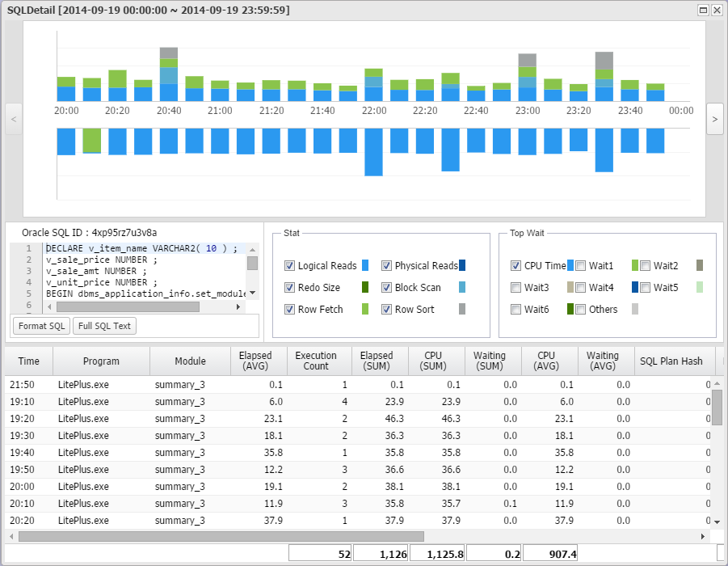Viewport: 728px width, 566px height.
Task: Sort by the Program column header
Action: point(101,361)
